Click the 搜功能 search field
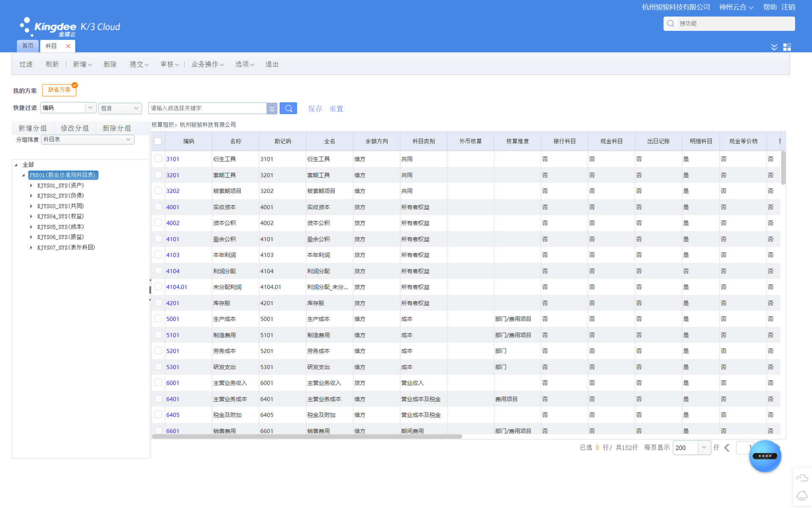This screenshot has width=812, height=508. tap(729, 24)
